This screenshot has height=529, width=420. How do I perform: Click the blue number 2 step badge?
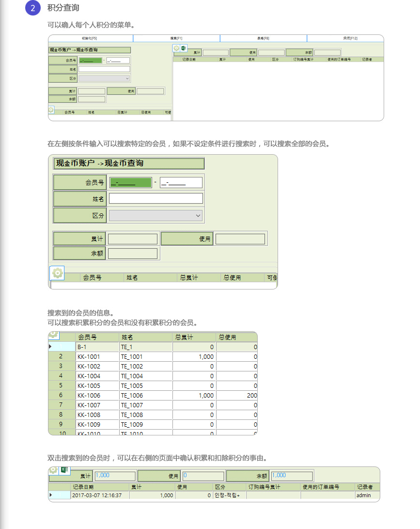pyautogui.click(x=32, y=8)
